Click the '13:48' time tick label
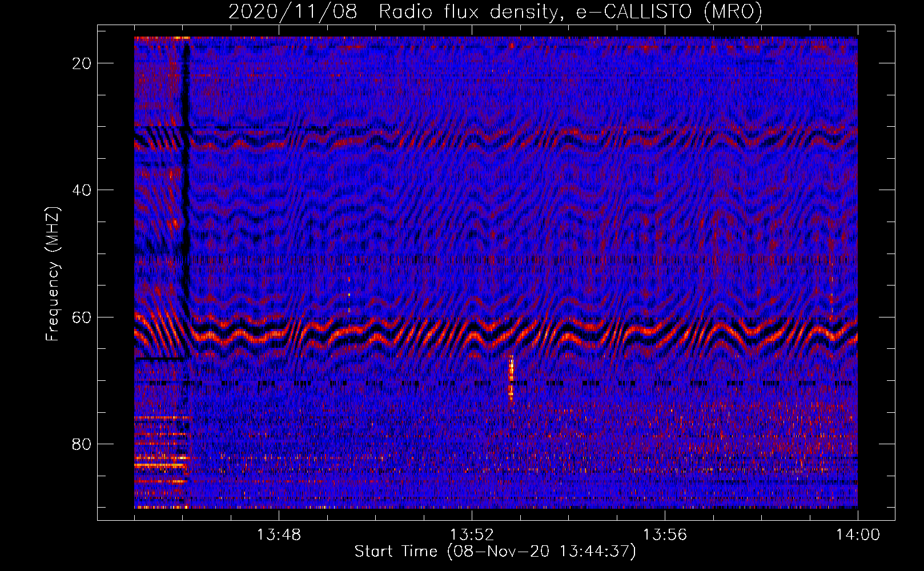 point(279,535)
